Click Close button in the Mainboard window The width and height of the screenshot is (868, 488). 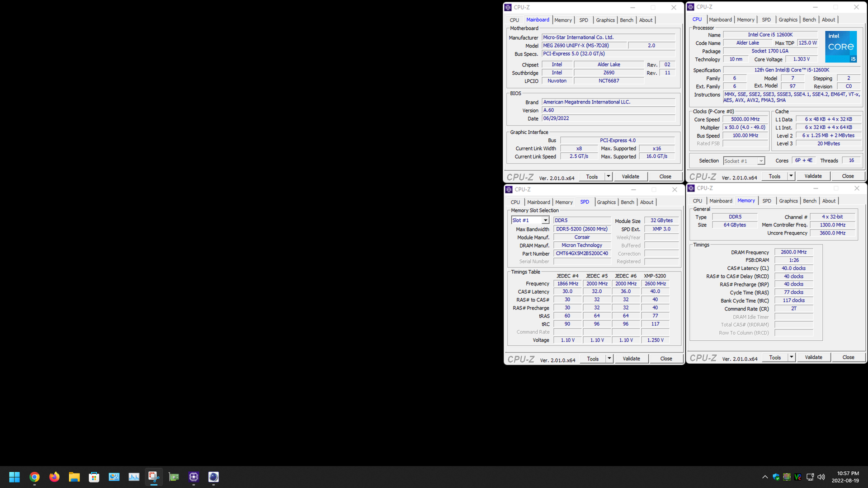pos(665,176)
